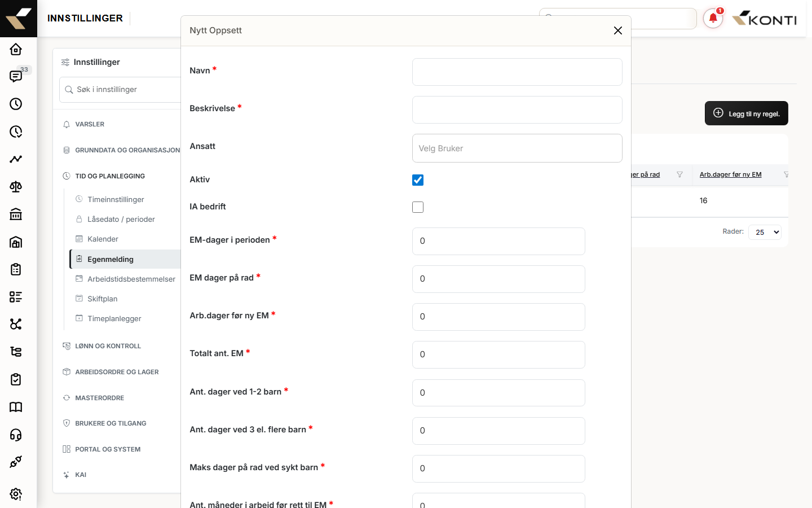Close the Nytt Oppsett dialog
Viewport: 812px width, 508px height.
[x=618, y=30]
